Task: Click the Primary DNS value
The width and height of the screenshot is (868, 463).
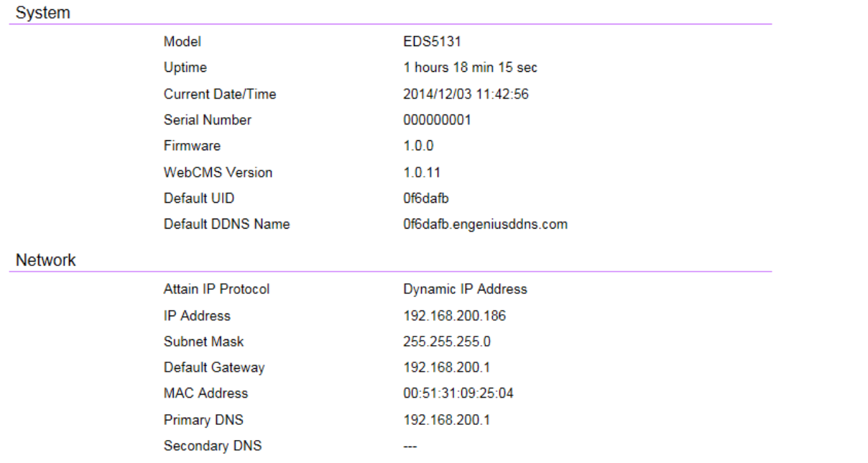Action: (446, 420)
